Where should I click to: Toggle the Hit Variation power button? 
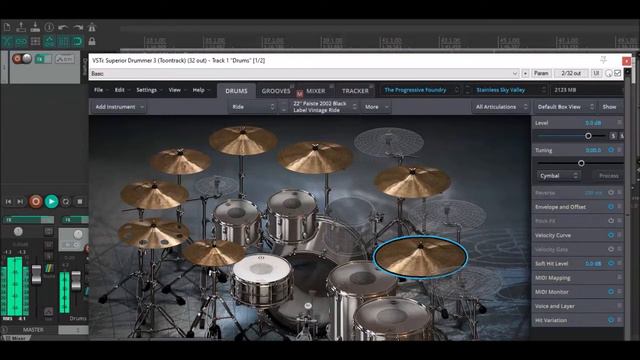click(x=611, y=320)
